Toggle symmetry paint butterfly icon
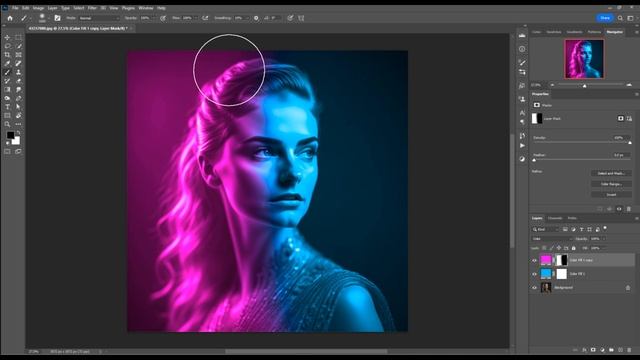 tap(301, 18)
